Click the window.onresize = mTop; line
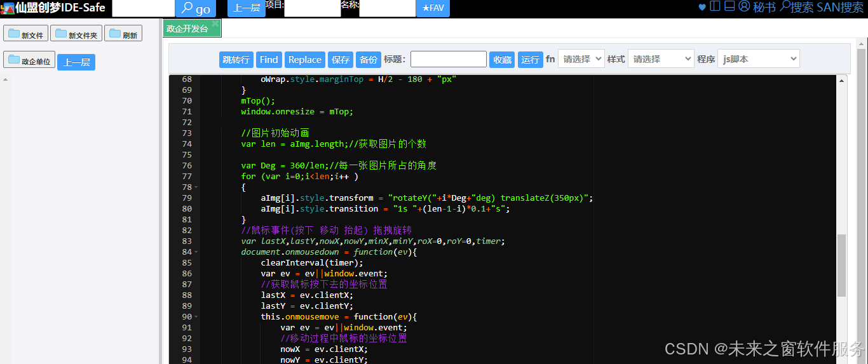The image size is (868, 364). pos(297,111)
